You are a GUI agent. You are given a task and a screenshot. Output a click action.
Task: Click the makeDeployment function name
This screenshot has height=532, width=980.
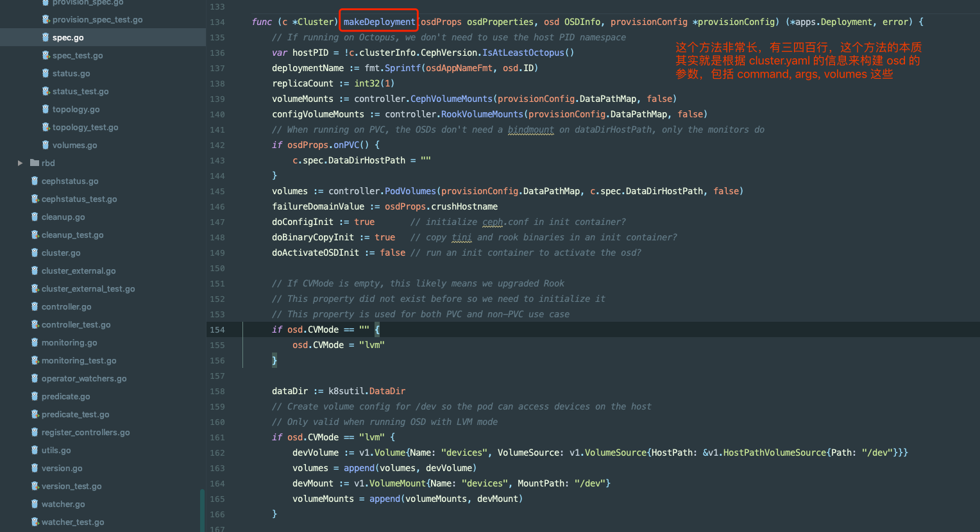click(379, 22)
